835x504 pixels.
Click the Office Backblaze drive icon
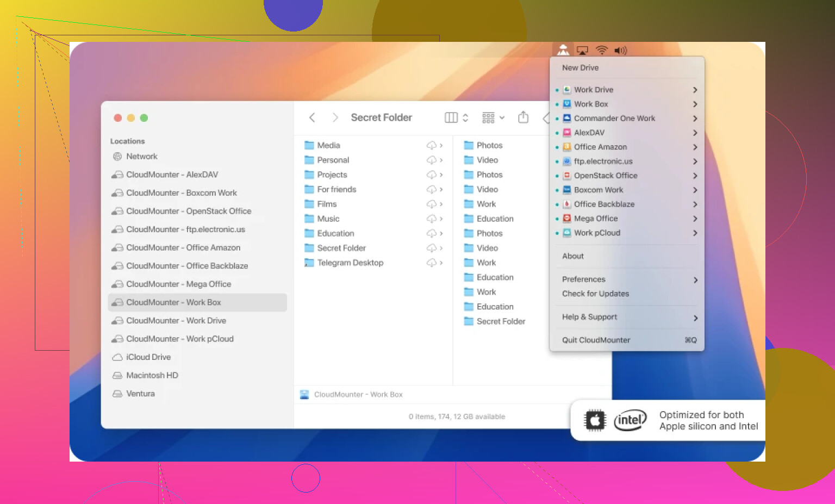pyautogui.click(x=567, y=204)
